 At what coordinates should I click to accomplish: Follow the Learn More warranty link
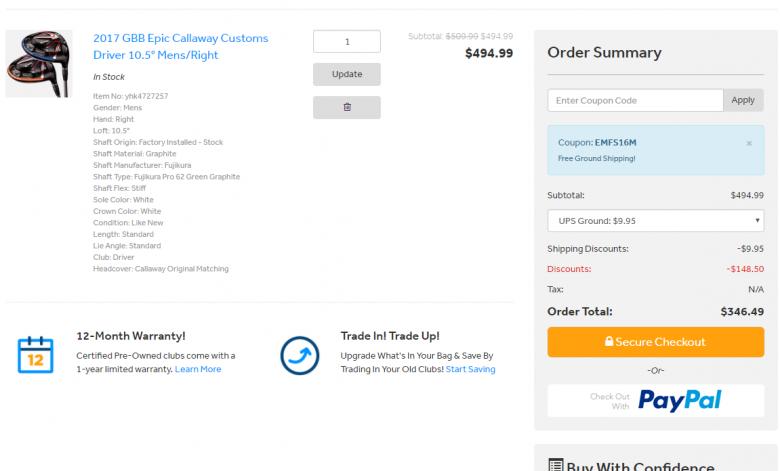[x=198, y=369]
